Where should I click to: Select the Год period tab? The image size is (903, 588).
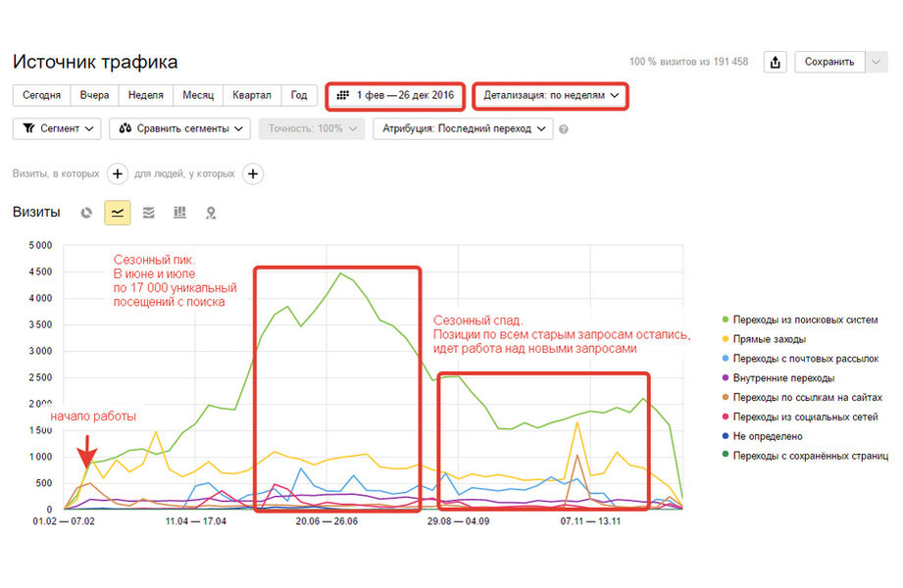tap(299, 96)
